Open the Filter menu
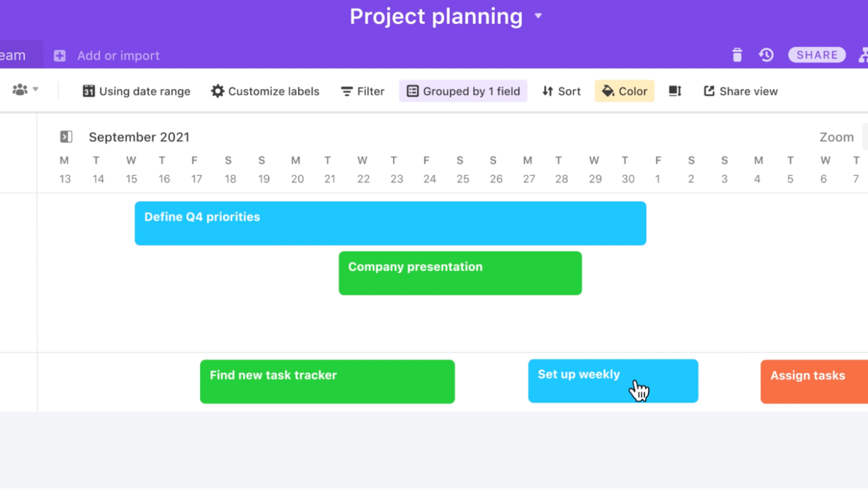This screenshot has height=489, width=868. 362,91
